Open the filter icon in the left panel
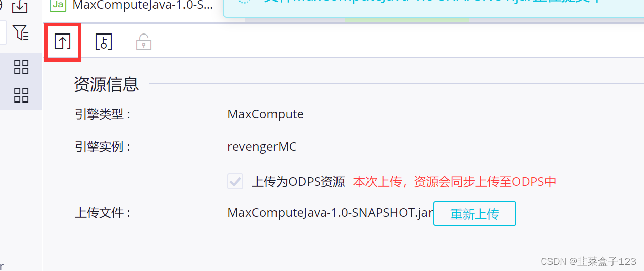 tap(21, 32)
